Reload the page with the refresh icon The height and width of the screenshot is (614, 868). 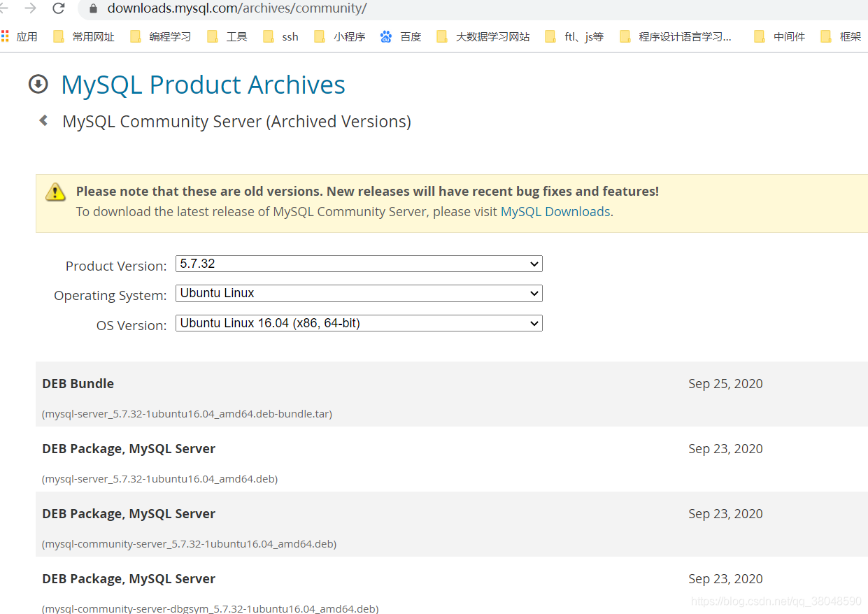59,8
